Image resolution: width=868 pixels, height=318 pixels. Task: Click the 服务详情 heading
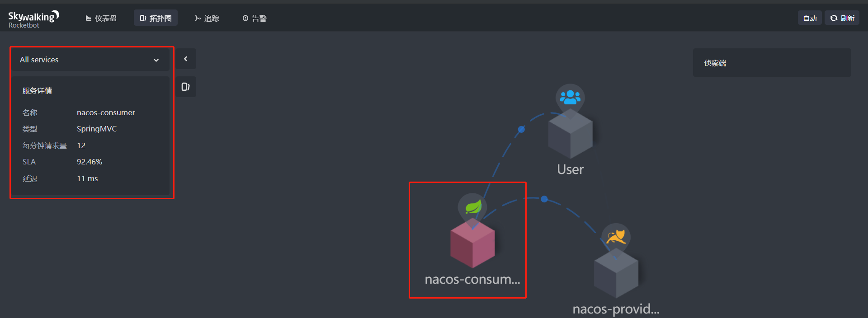37,90
